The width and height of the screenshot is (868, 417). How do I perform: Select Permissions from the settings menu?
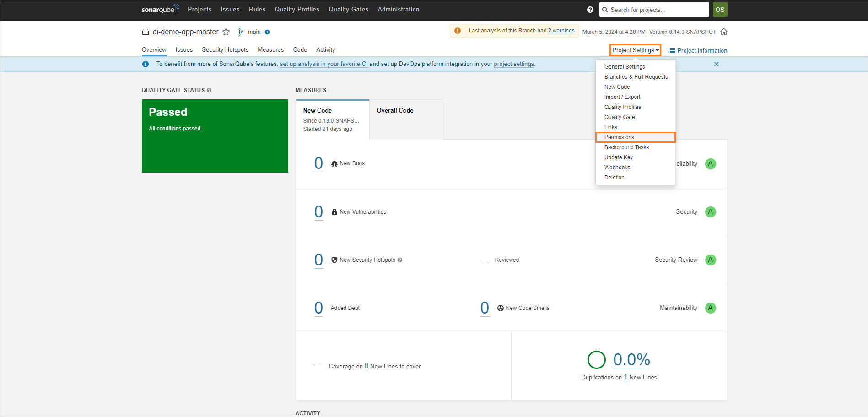point(619,137)
